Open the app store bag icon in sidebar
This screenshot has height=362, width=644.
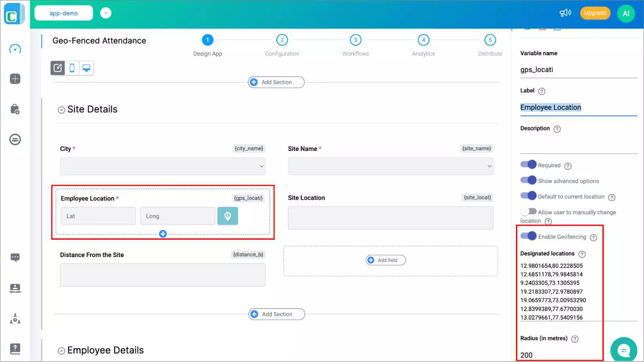(15, 109)
